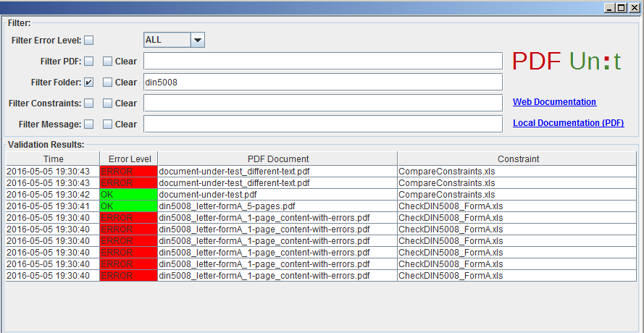Click the green OK cell for document-under-test.pdf
This screenshot has width=644, height=333.
point(129,195)
